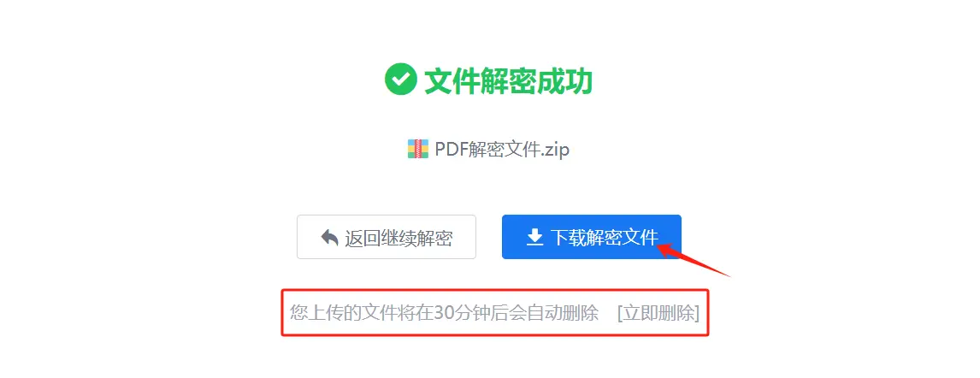Delete the uploaded files now via [立即删除]
The height and width of the screenshot is (378, 980).
658,312
